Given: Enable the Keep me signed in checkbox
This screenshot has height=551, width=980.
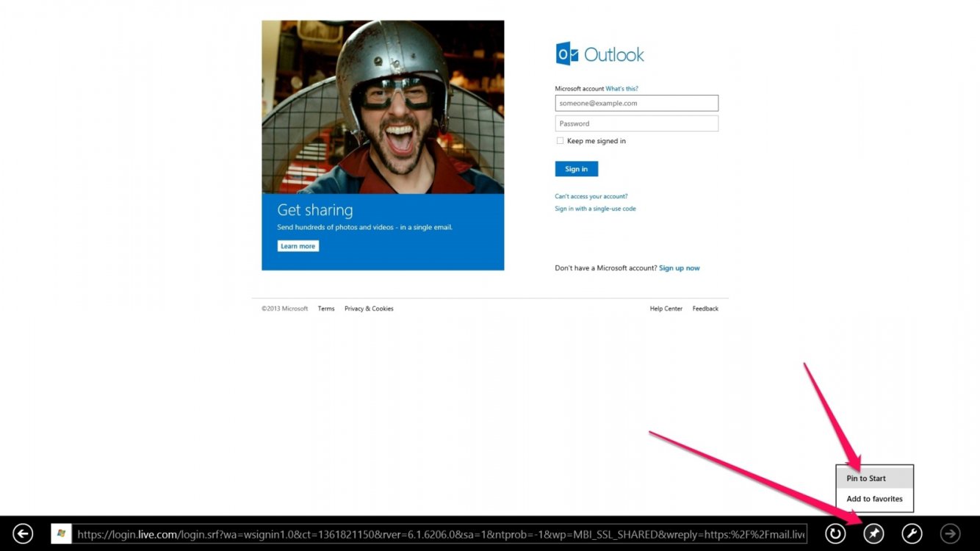Looking at the screenshot, I should tap(560, 140).
